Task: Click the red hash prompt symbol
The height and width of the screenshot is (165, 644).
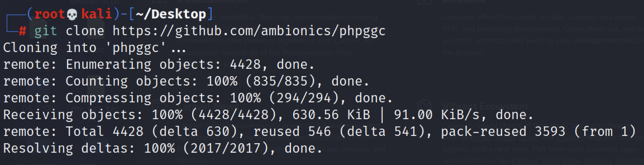Action: coord(22,31)
